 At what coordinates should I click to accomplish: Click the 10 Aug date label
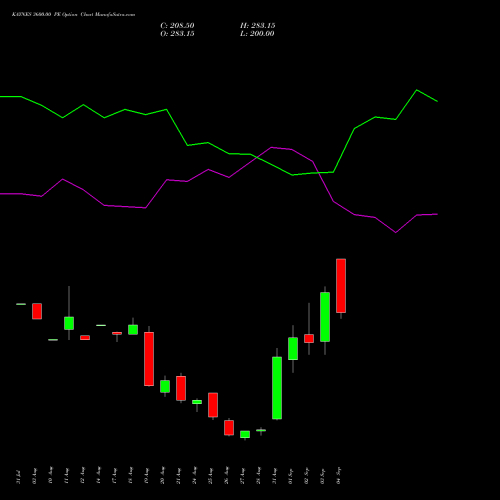pyautogui.click(x=51, y=476)
